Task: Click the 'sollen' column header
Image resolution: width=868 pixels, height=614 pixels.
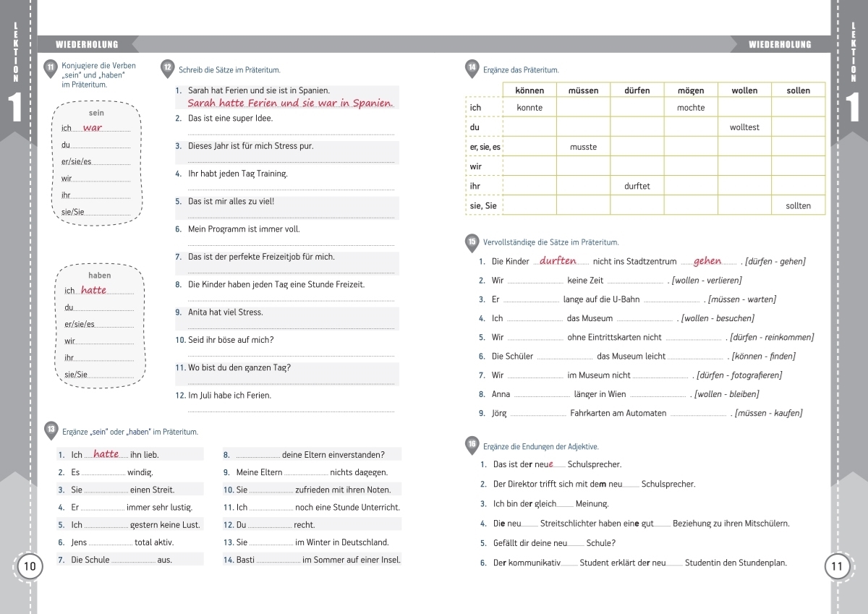Action: pos(799,90)
